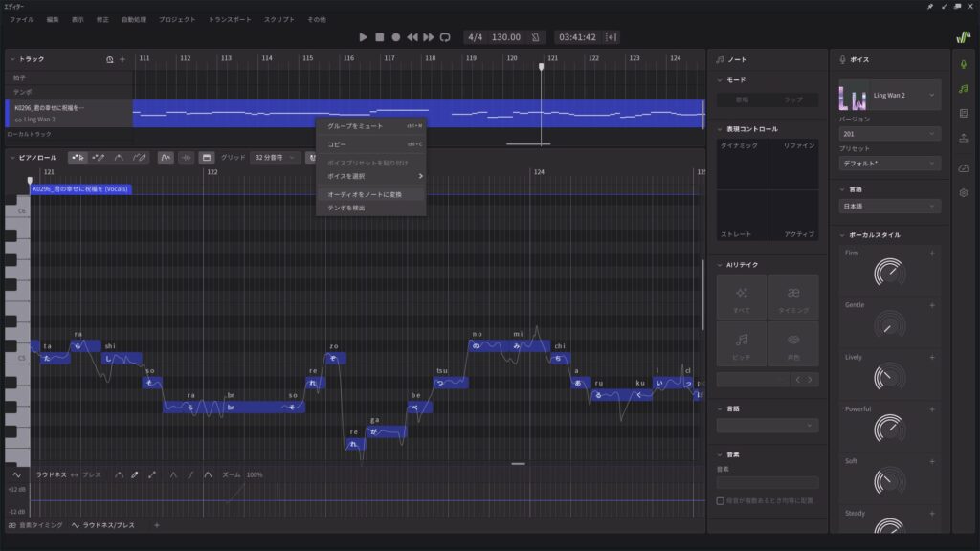This screenshot has height=551, width=980.
Task: Open the dictionary icon in the right sidebar
Action: [x=963, y=113]
